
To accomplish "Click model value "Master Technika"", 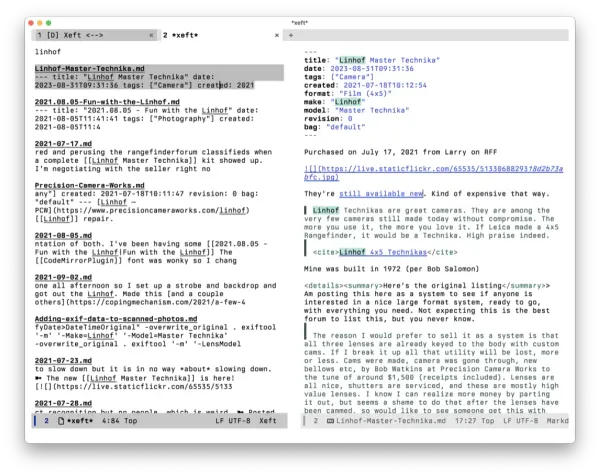I will pyautogui.click(x=372, y=110).
